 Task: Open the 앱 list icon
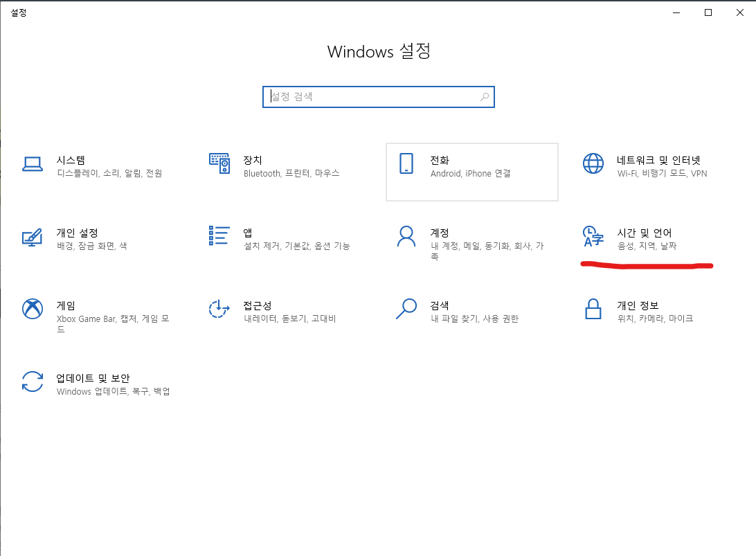(219, 236)
